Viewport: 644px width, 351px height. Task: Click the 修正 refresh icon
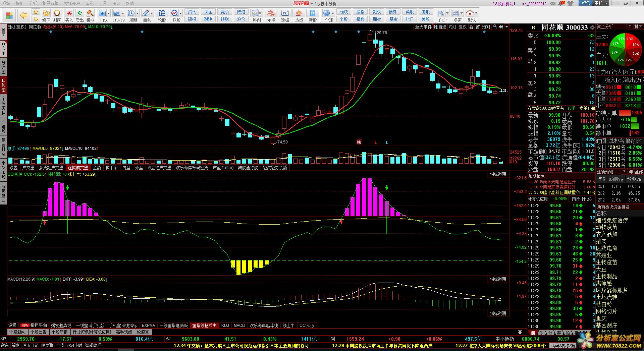click(46, 13)
